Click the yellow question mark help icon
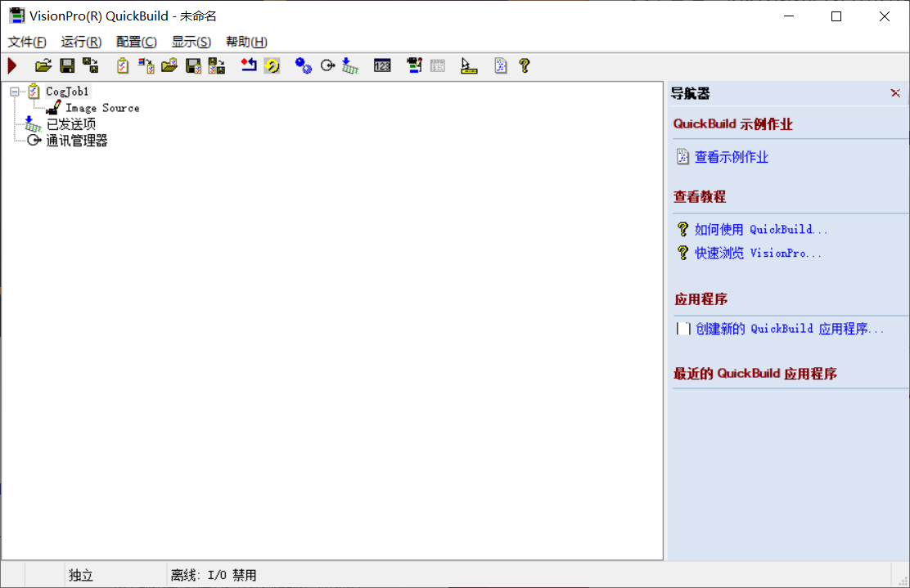This screenshot has width=910, height=588. [525, 65]
